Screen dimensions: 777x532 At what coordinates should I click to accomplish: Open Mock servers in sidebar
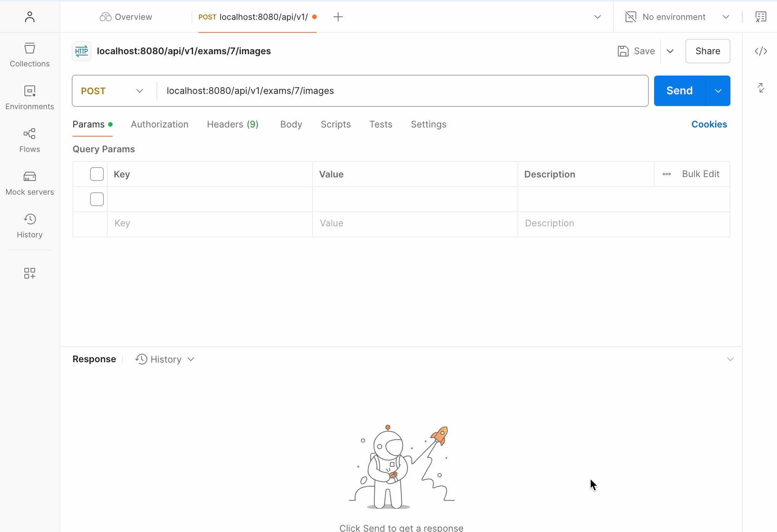tap(29, 183)
